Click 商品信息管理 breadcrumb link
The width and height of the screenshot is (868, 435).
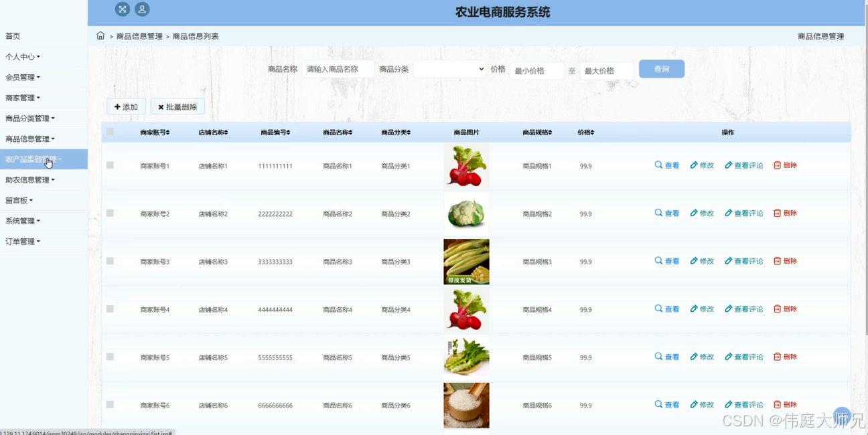click(x=139, y=36)
